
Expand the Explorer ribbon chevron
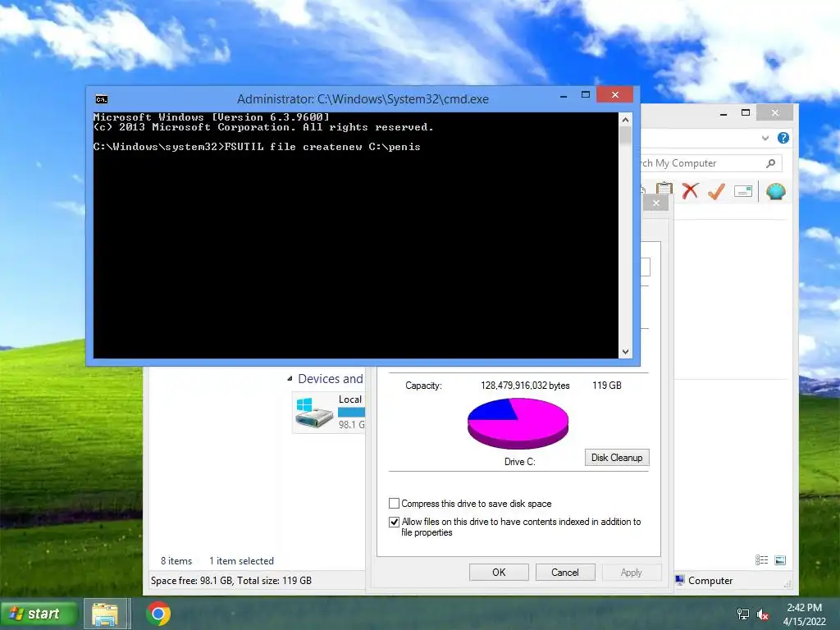(765, 138)
